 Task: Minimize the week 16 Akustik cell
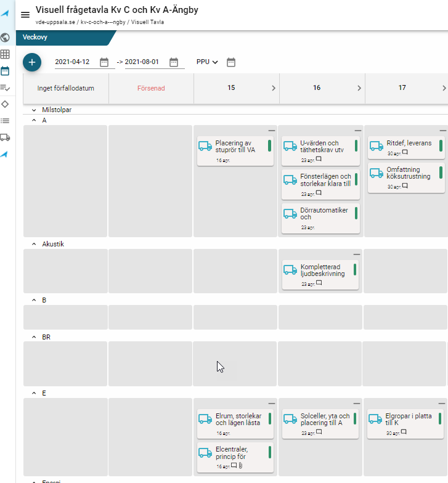click(x=357, y=254)
